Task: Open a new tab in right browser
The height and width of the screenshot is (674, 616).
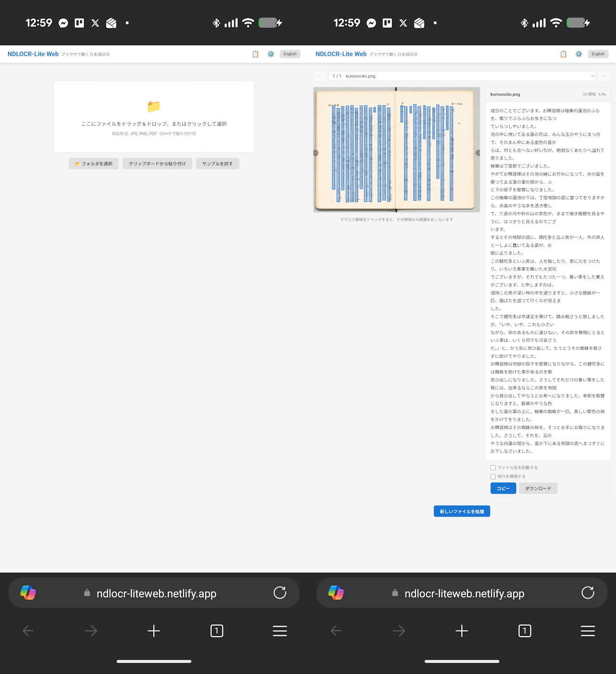Action: click(462, 631)
